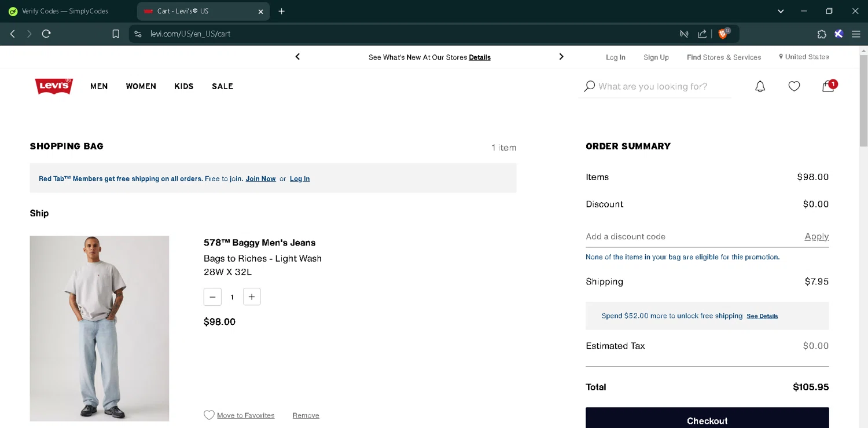Show next promo banner with right chevron
The height and width of the screenshot is (428, 868).
click(x=561, y=57)
